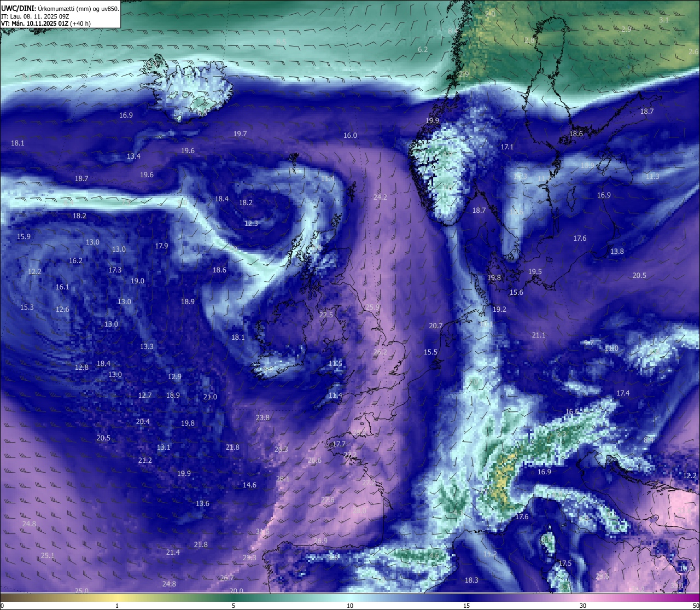Image resolution: width=700 pixels, height=610 pixels.
Task: Click the 0 tick on the colour scale
Action: coord(2,606)
